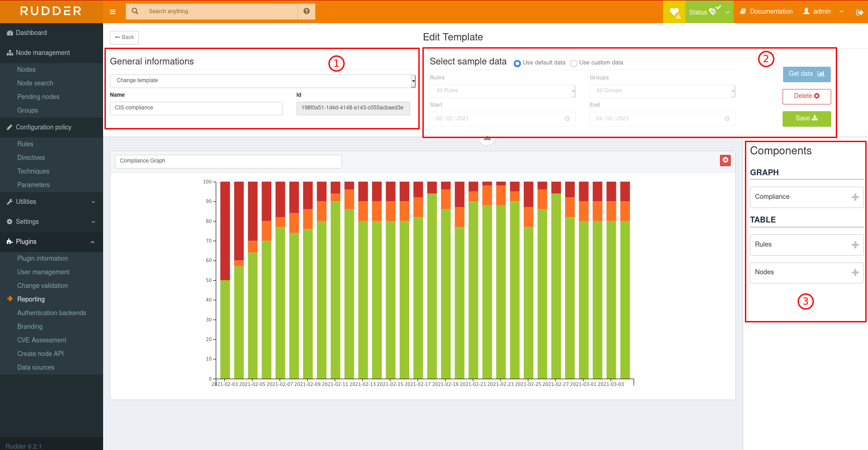This screenshot has width=868, height=450.
Task: Add Nodes table component with plus
Action: point(855,272)
